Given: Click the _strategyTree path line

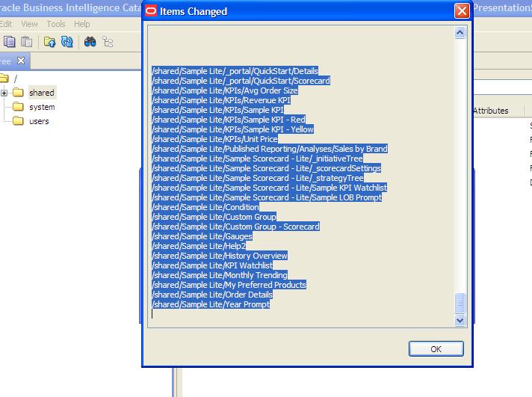Looking at the screenshot, I should click(x=258, y=178).
